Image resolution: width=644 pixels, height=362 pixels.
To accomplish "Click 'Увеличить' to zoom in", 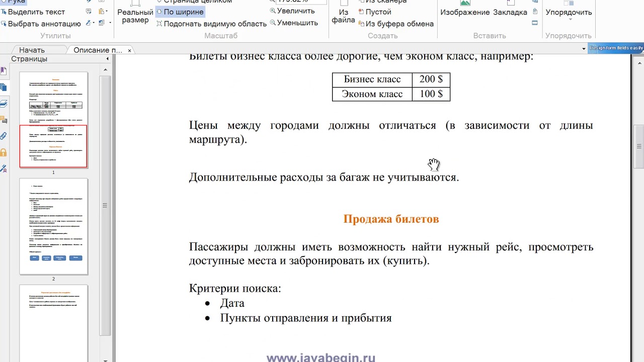I will pyautogui.click(x=292, y=11).
